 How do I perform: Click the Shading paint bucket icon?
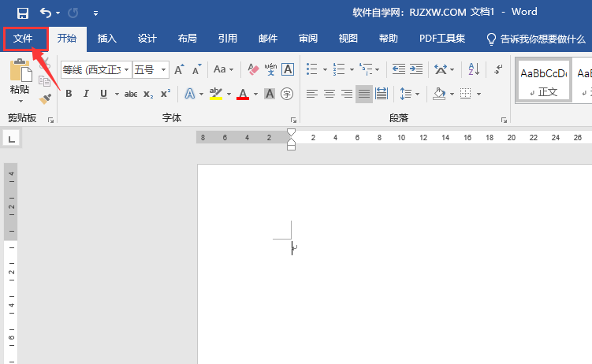(439, 94)
